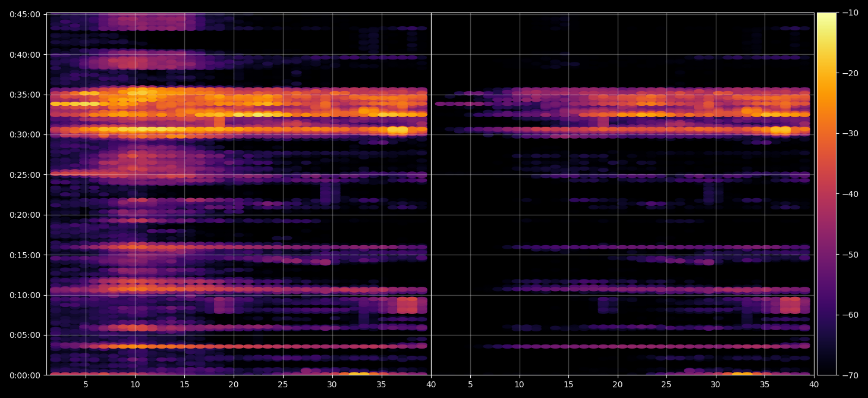This screenshot has height=398, width=868.
Task: Click x-axis label 5 of right heatmap
Action: pyautogui.click(x=470, y=385)
